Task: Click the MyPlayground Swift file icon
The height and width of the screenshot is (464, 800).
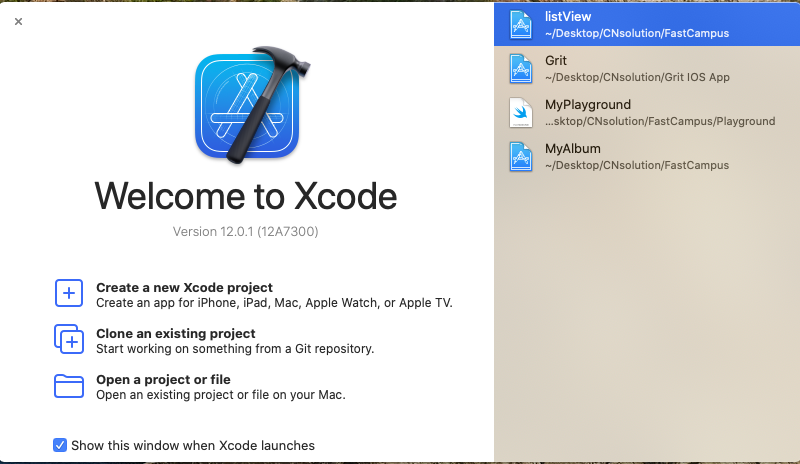Action: coord(520,113)
